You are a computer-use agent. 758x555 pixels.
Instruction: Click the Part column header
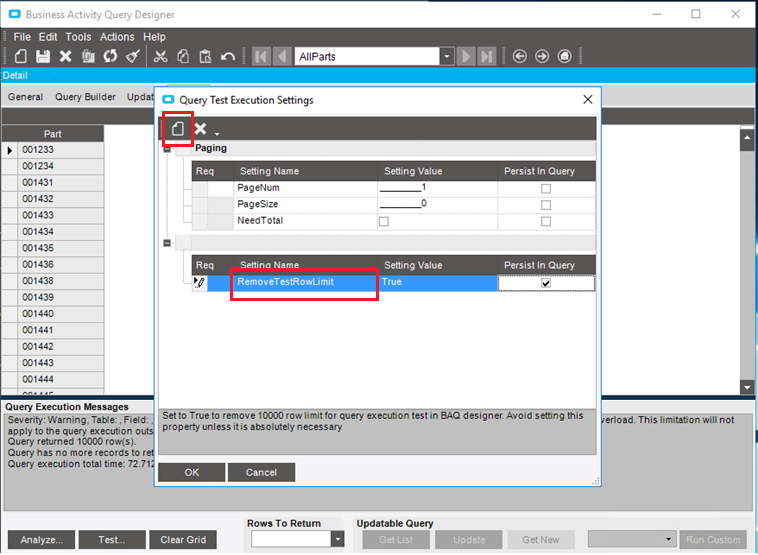click(53, 134)
